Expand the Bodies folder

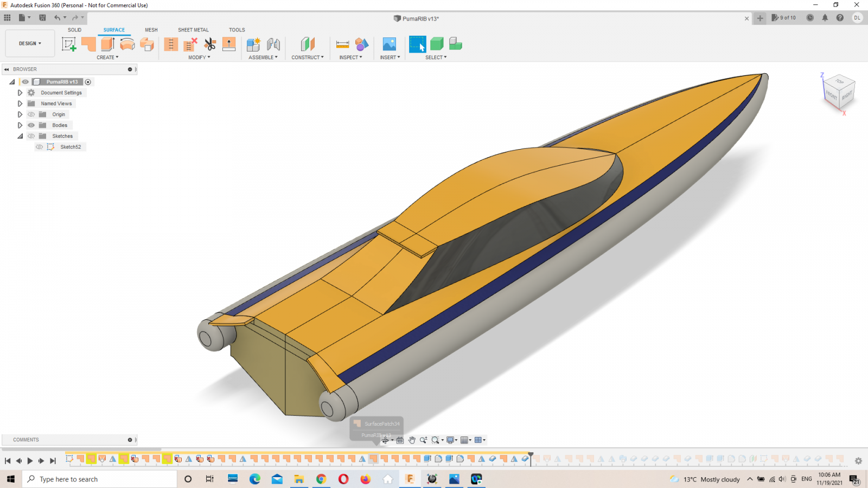(20, 125)
